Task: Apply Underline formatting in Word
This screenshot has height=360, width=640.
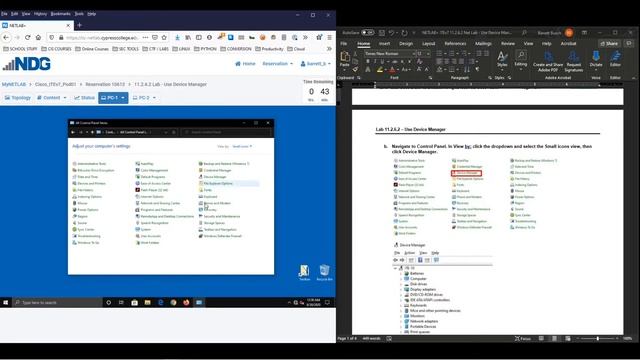Action: click(x=382, y=62)
